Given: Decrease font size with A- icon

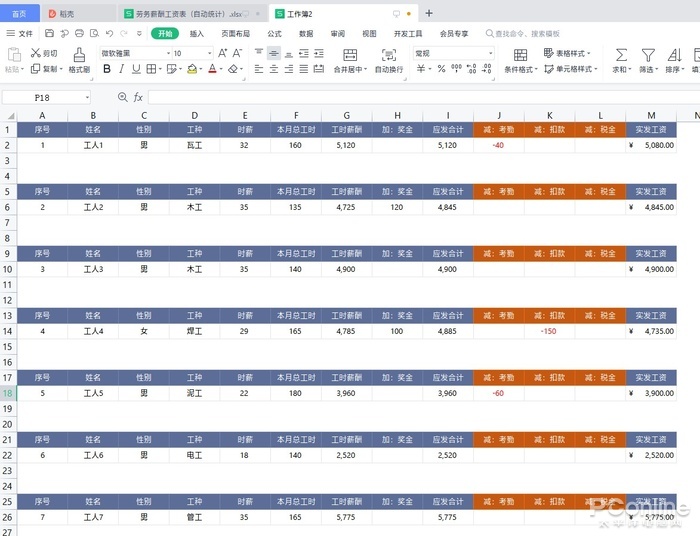Looking at the screenshot, I should coord(237,53).
